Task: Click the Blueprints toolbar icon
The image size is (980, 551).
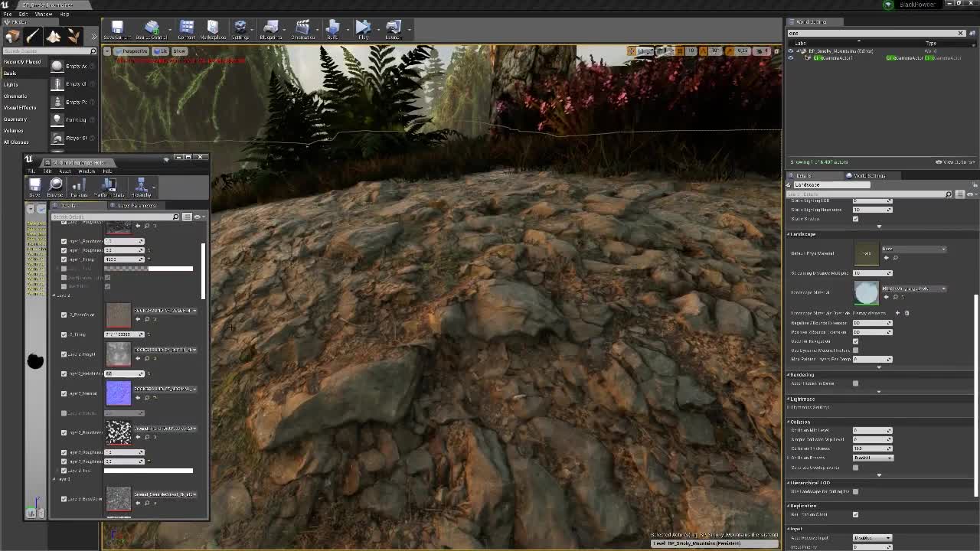Action: pos(270,30)
